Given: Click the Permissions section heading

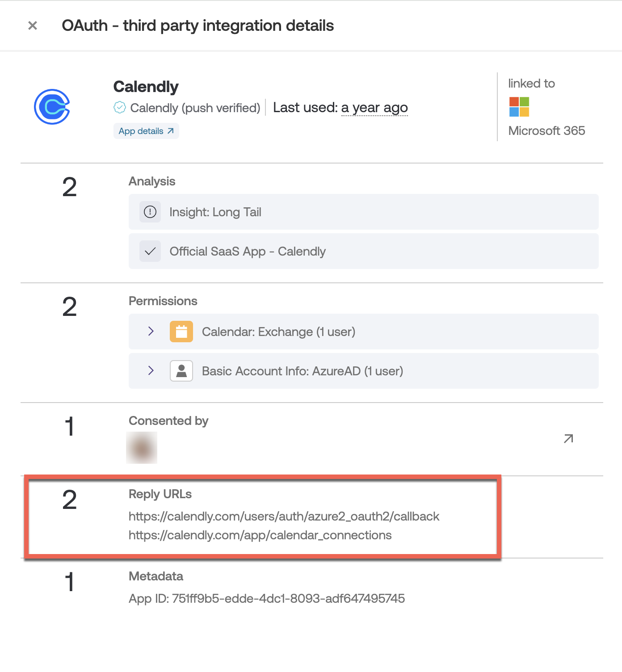Looking at the screenshot, I should point(163,301).
